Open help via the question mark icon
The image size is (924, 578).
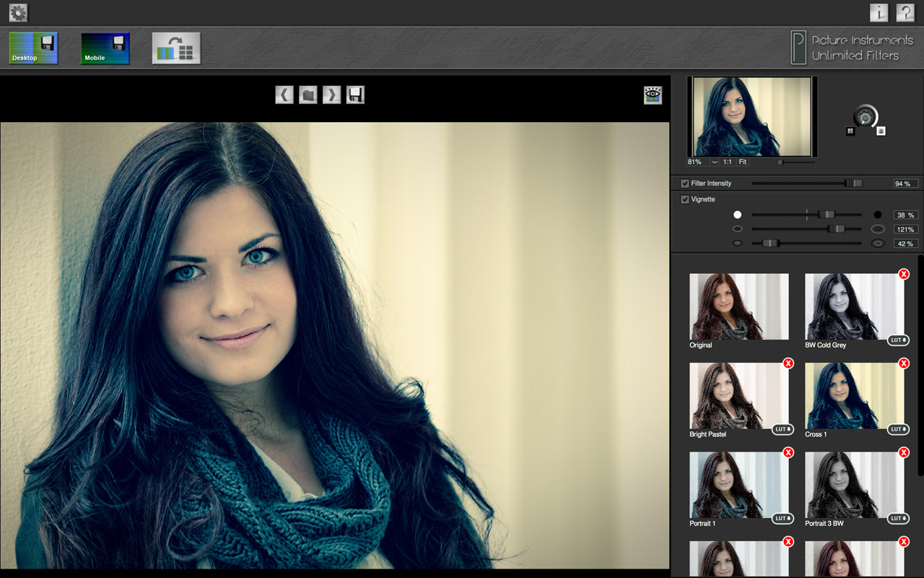[x=905, y=12]
